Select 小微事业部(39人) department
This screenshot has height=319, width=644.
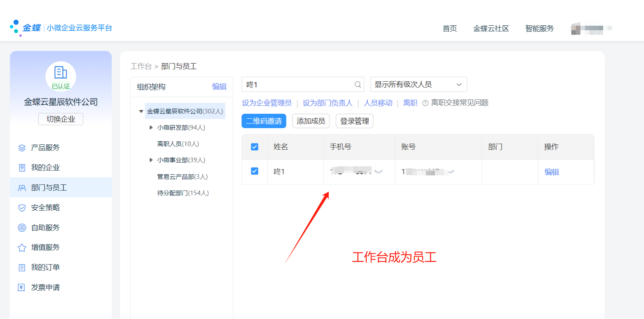click(181, 160)
